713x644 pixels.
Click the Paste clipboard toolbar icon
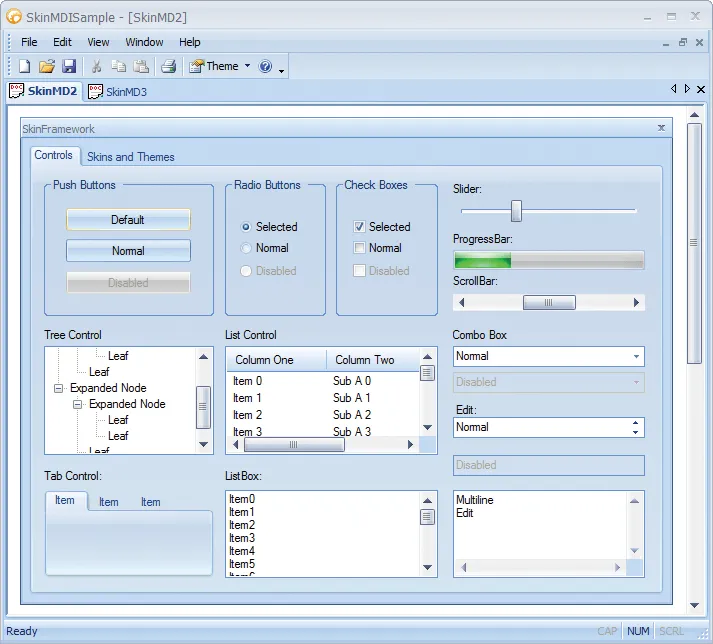pos(141,66)
